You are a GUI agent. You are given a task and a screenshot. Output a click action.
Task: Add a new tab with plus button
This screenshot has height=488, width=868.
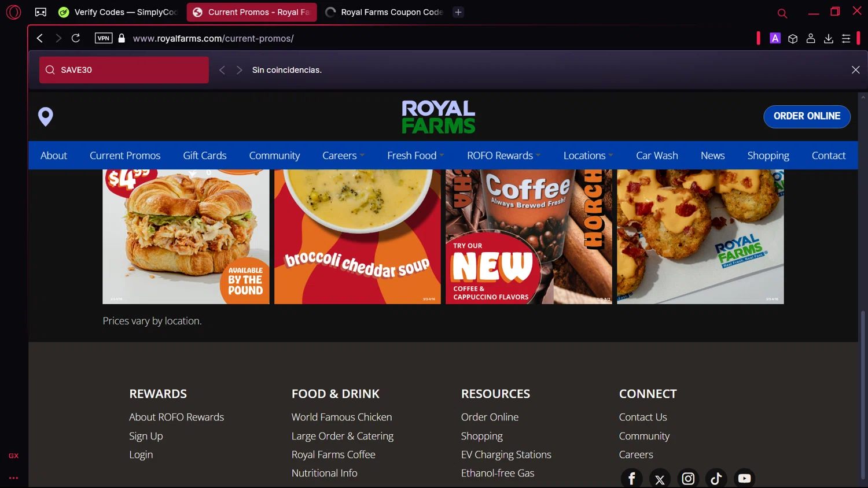click(x=458, y=12)
